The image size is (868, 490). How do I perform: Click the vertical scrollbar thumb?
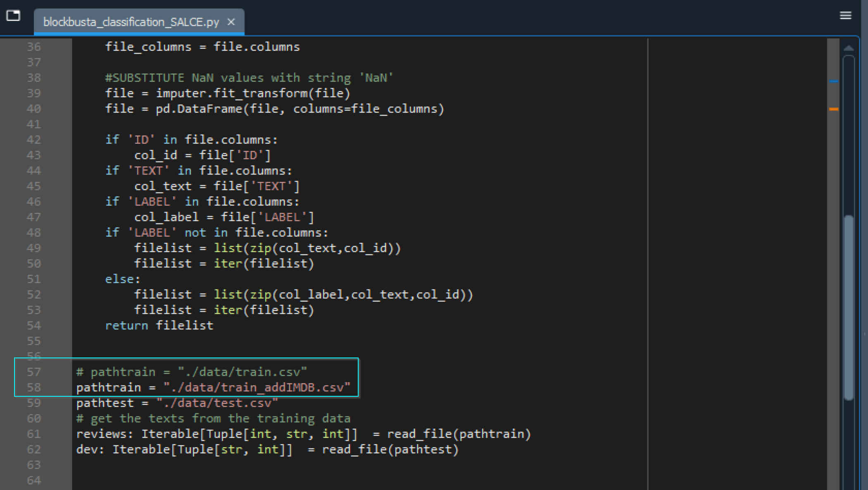click(x=849, y=308)
